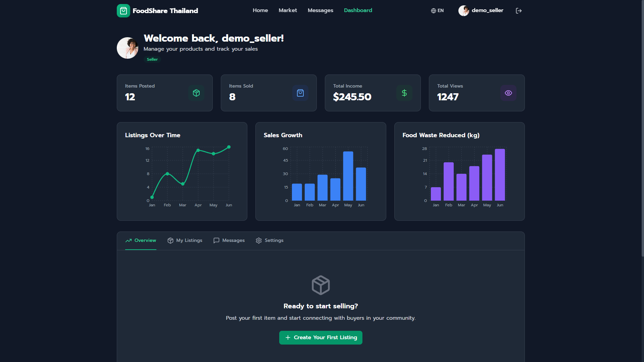Click the Settings gear icon in the tab bar
The image size is (644, 362).
[259, 241]
